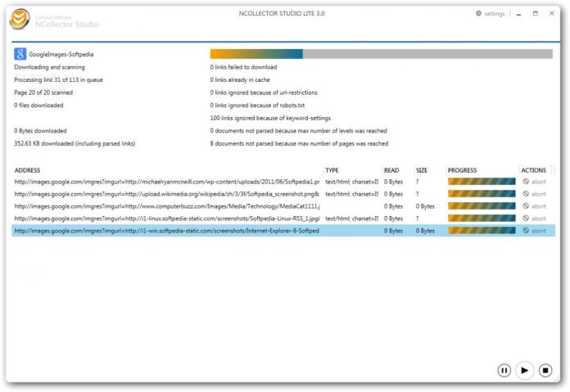Screen dimensions: 570x392
Task: Abort the upload.wikimedia.org download
Action: point(534,194)
